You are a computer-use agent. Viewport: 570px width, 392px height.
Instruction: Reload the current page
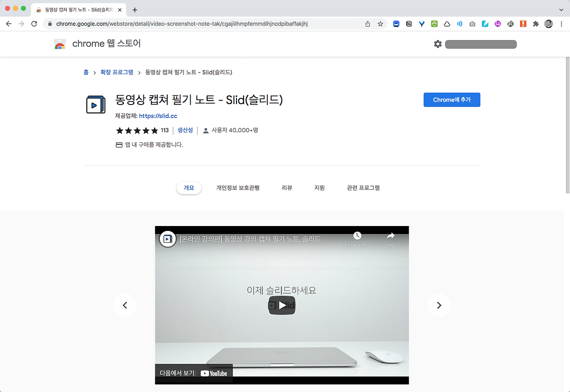34,24
